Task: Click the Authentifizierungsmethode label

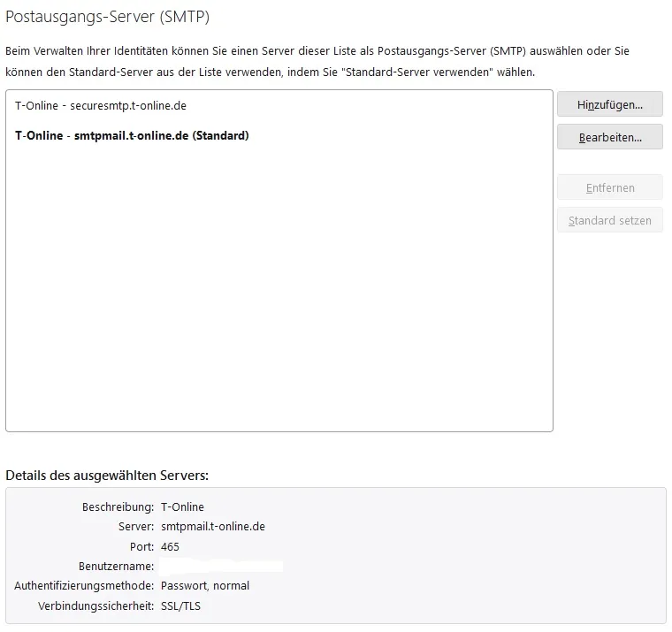Action: tap(84, 586)
